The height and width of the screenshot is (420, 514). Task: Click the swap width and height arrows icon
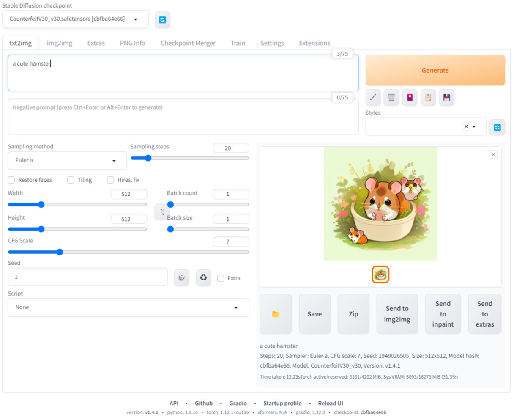162,212
